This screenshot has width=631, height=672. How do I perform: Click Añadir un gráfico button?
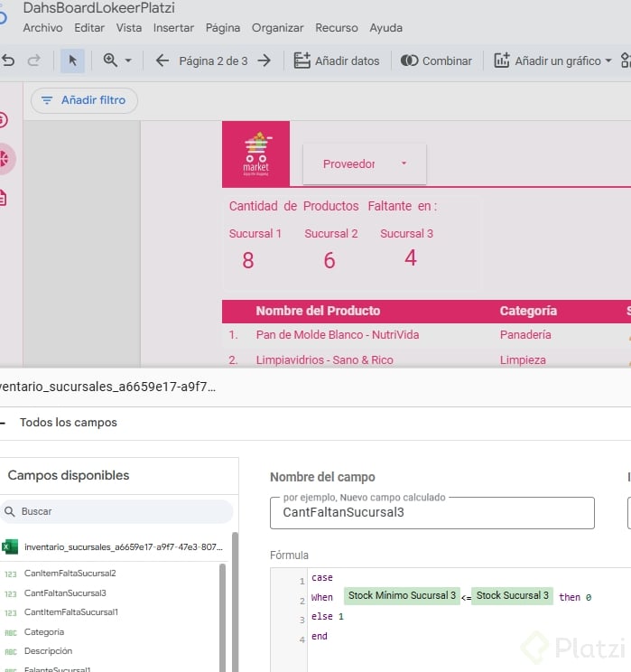coord(547,61)
